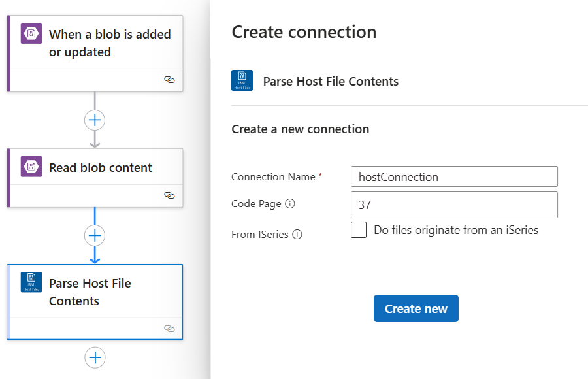588x379 pixels.
Task: Click the Read blob content icon
Action: 31,167
